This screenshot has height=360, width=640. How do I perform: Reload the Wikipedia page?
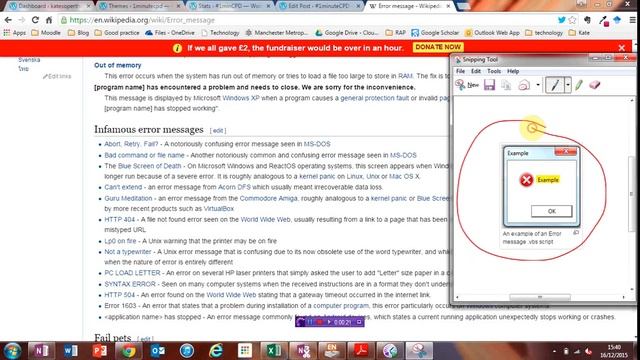tap(35, 20)
